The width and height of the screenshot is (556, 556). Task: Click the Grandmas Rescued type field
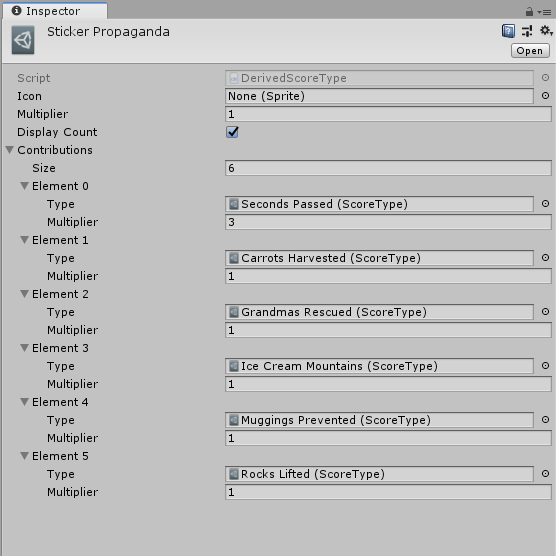click(x=379, y=312)
